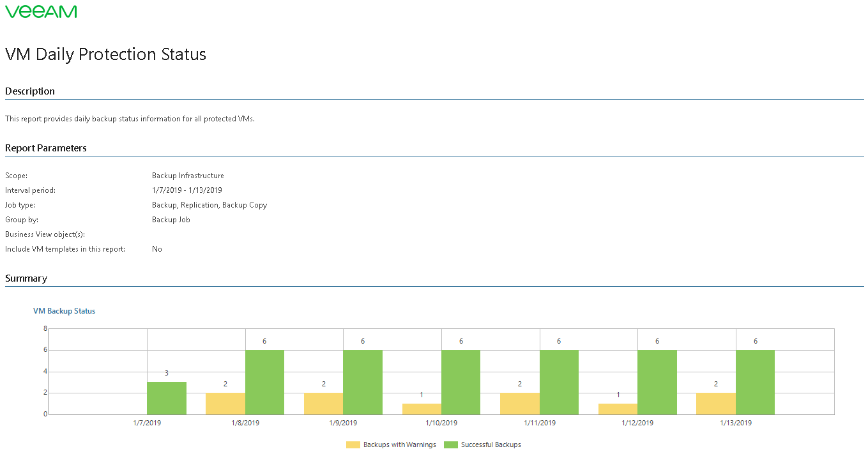
Task: Click the interval period 1/7/2019 - 1/13/2019
Action: point(187,190)
